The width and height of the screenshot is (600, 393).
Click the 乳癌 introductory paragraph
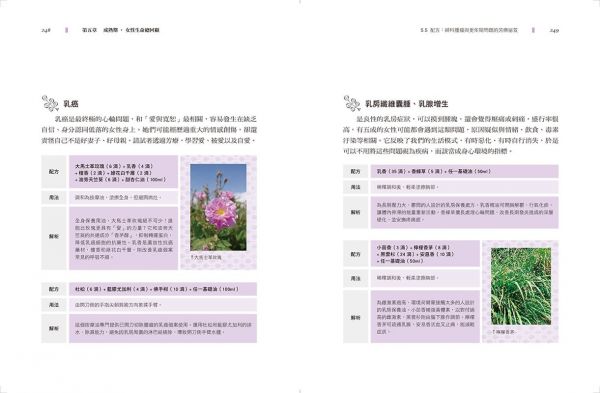tap(149, 130)
